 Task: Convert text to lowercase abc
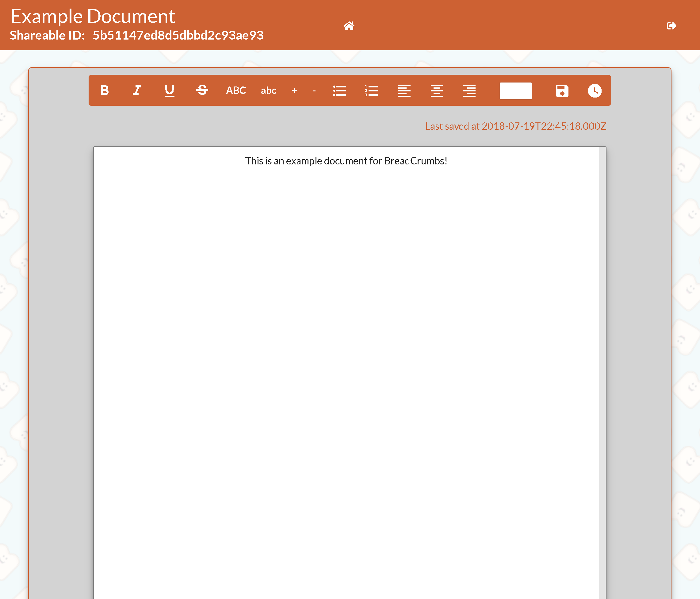268,90
